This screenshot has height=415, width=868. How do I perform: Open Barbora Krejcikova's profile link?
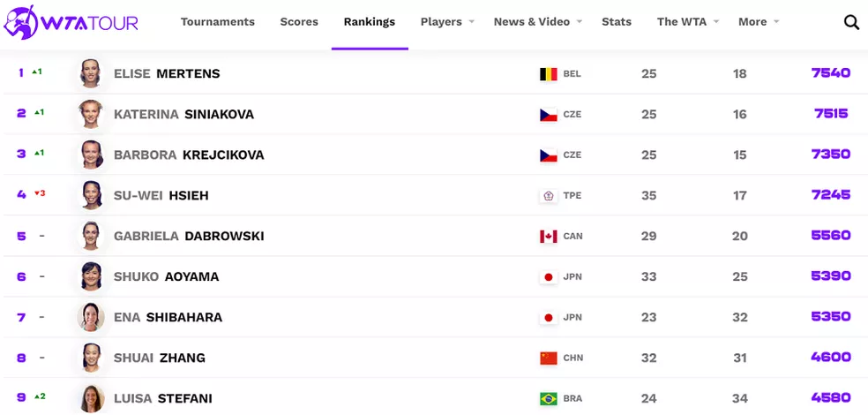pyautogui.click(x=189, y=155)
